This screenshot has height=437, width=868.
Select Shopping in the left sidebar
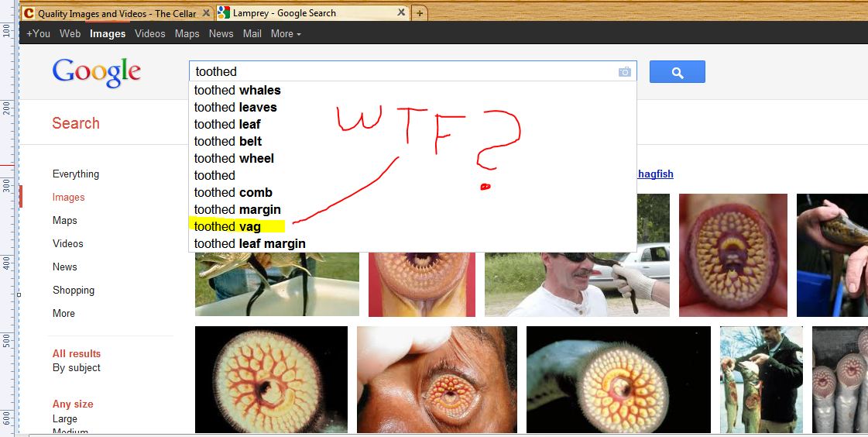(x=74, y=291)
